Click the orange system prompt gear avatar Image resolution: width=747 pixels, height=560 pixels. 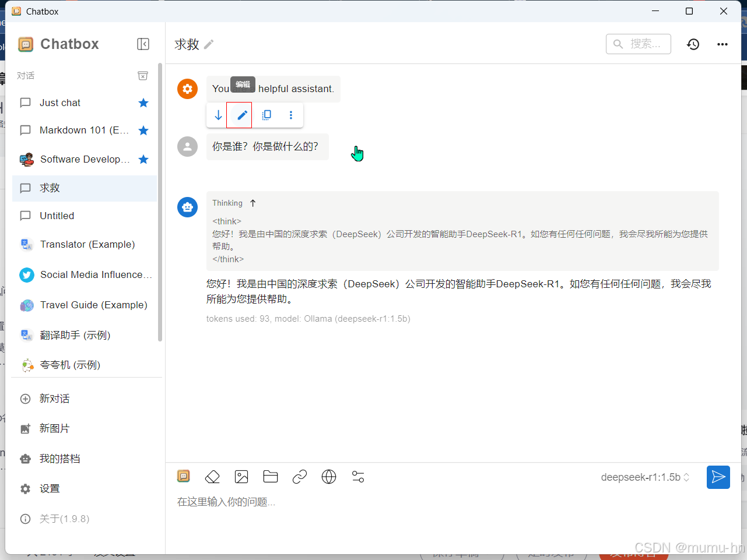point(187,89)
